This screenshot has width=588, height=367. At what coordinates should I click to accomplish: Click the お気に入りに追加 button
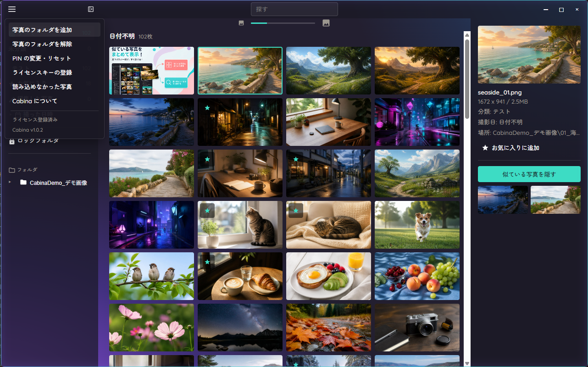pos(510,148)
